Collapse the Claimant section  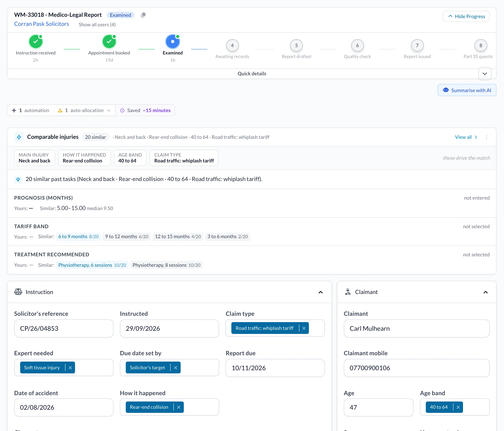tap(485, 292)
